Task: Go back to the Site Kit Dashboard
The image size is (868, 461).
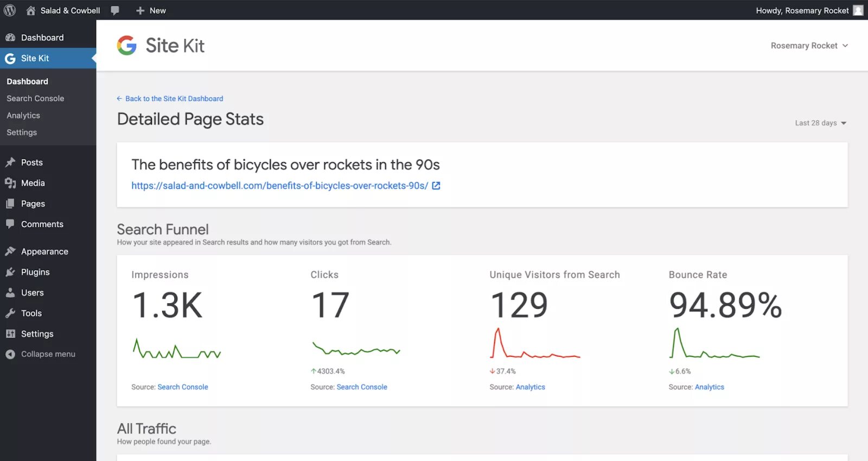Action: pyautogui.click(x=174, y=99)
